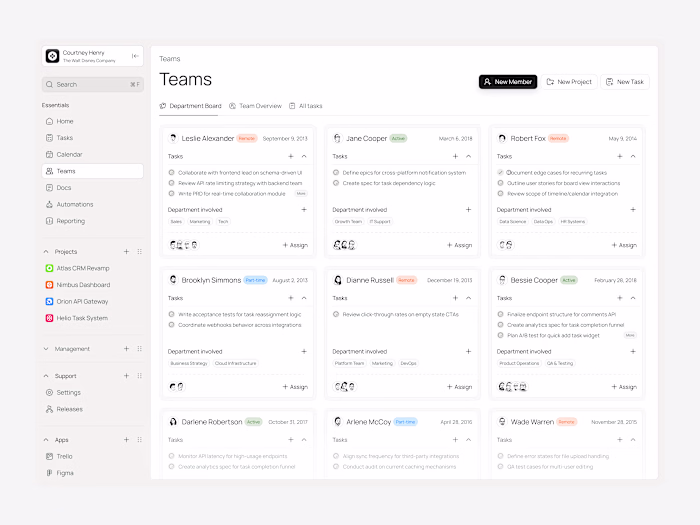Click the Growth Team tag on Jane Cooper's card
Viewport: 700px width, 525px height.
click(348, 221)
